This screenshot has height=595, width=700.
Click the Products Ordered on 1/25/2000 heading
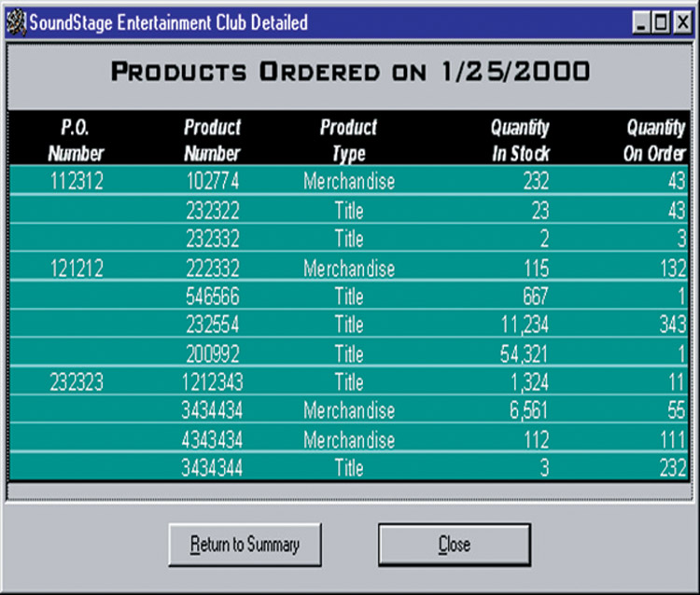(x=350, y=72)
